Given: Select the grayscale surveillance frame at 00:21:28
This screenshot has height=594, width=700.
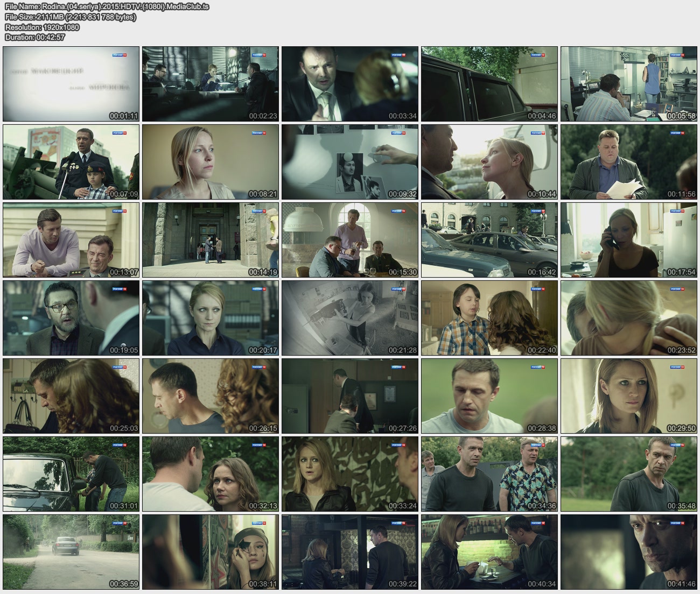Looking at the screenshot, I should pyautogui.click(x=349, y=318).
